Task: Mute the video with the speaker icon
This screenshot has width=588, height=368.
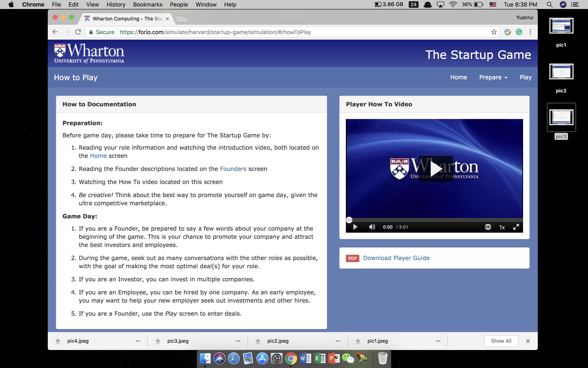Action: pyautogui.click(x=372, y=227)
